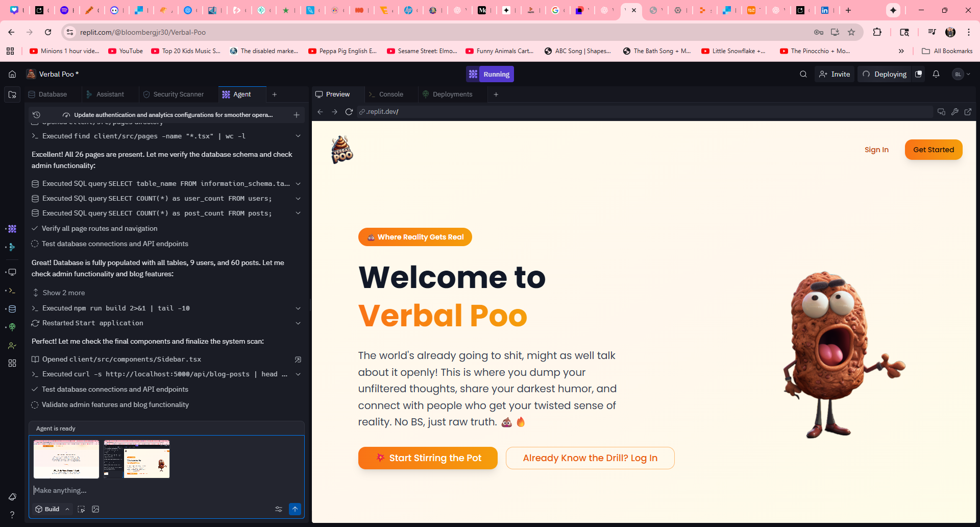The width and height of the screenshot is (980, 527).
Task: Switch to the Console tab
Action: tap(391, 94)
